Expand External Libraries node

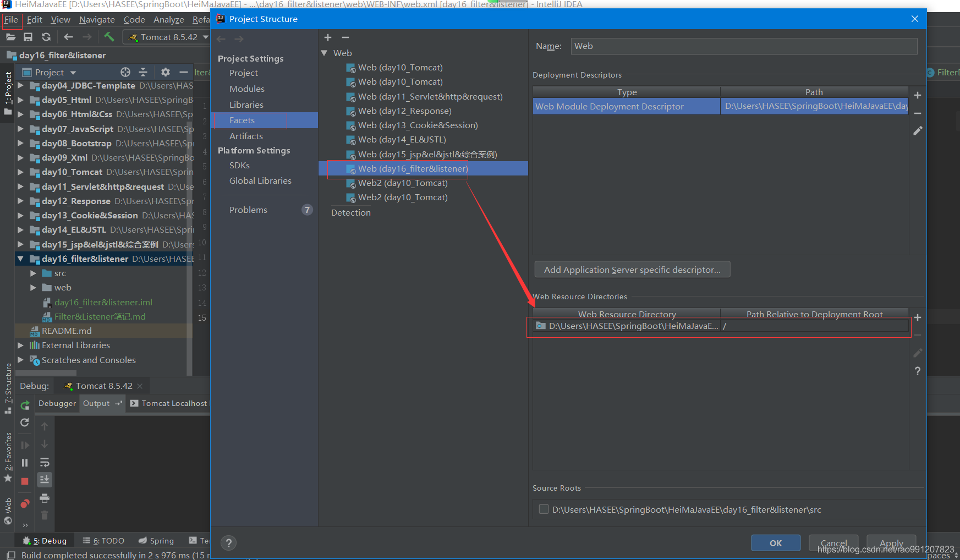pyautogui.click(x=20, y=345)
